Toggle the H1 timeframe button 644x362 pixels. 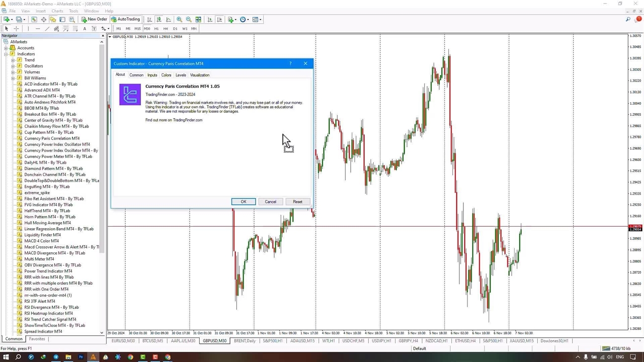pos(156,29)
